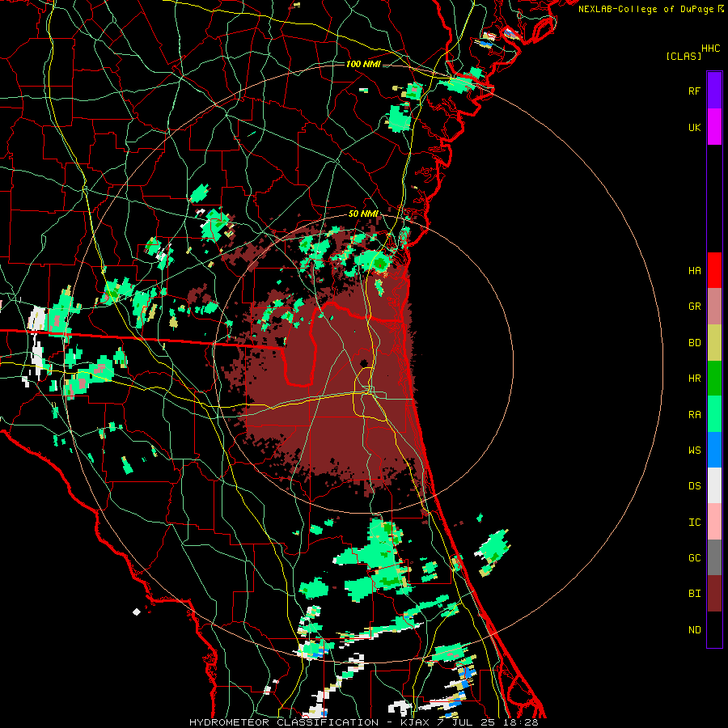The height and width of the screenshot is (728, 728).
Task: Click the 100 NMI range ring label
Action: click(x=363, y=64)
